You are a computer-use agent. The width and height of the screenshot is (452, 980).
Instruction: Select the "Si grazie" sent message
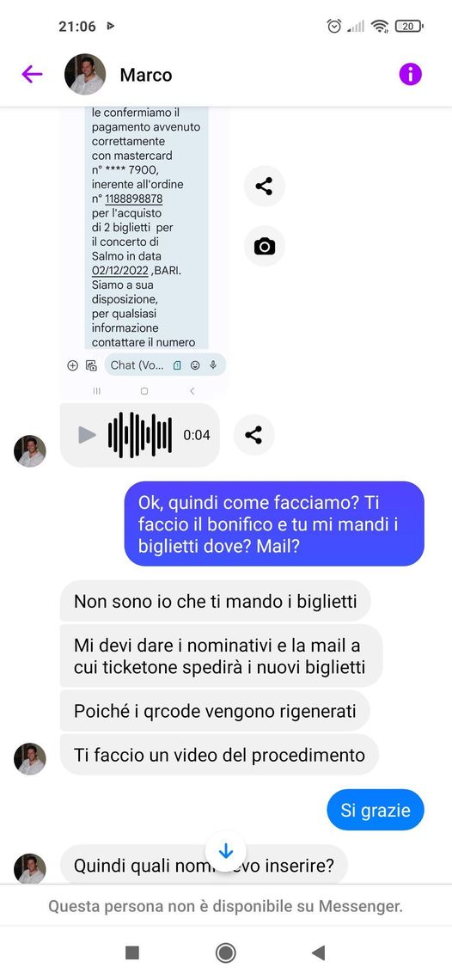tap(376, 810)
